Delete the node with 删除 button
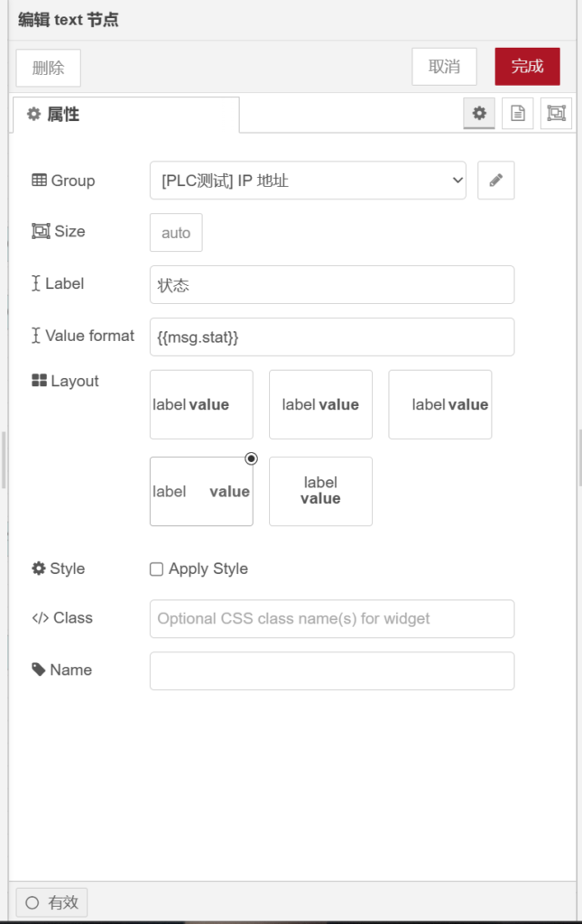 tap(49, 68)
